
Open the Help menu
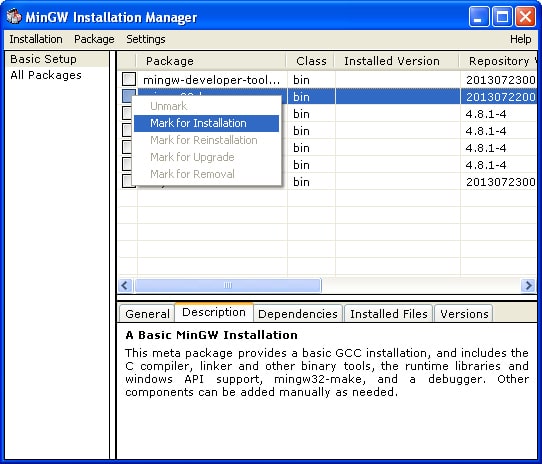(521, 39)
